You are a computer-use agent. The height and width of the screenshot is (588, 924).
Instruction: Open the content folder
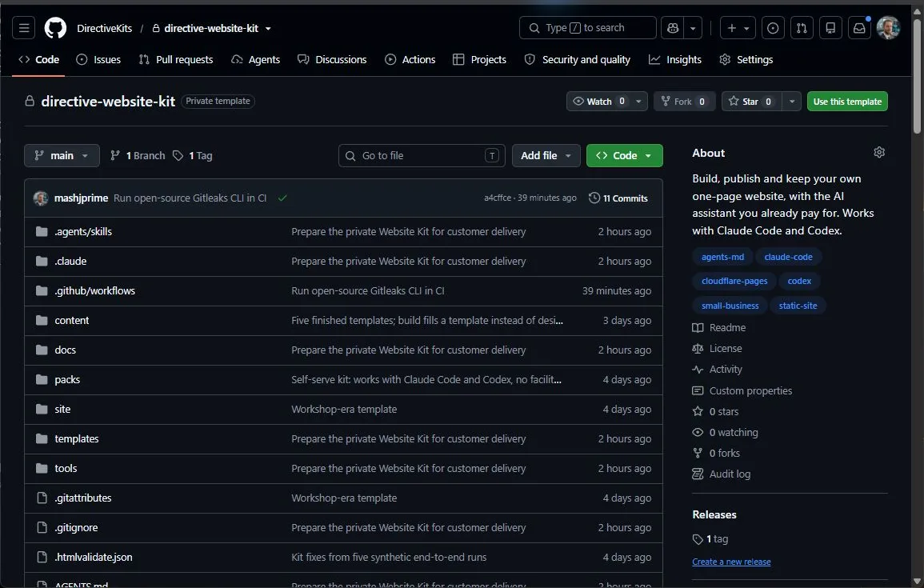(x=72, y=321)
